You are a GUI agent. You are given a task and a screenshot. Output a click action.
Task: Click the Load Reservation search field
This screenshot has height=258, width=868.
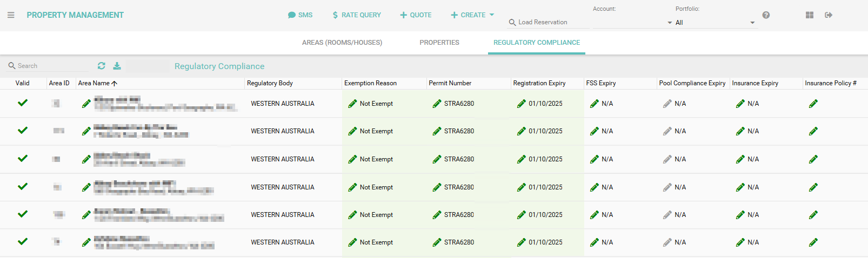549,22
